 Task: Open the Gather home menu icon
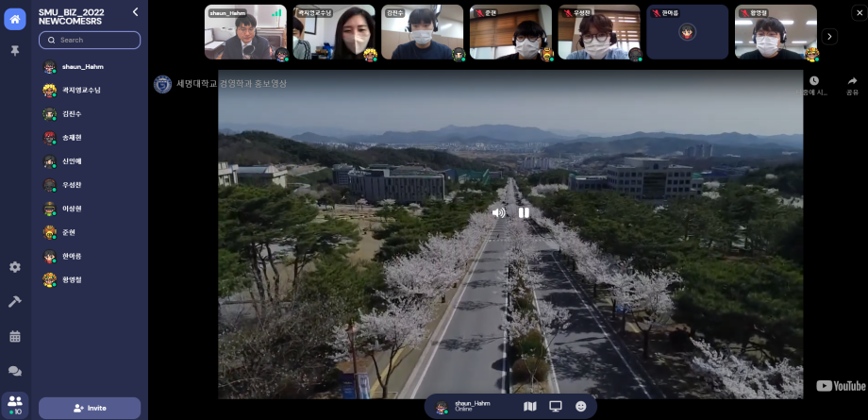[14, 19]
